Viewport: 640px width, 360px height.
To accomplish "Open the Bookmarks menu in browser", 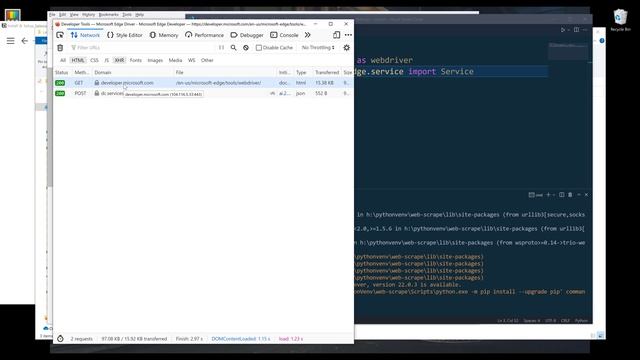I will 109,15.
